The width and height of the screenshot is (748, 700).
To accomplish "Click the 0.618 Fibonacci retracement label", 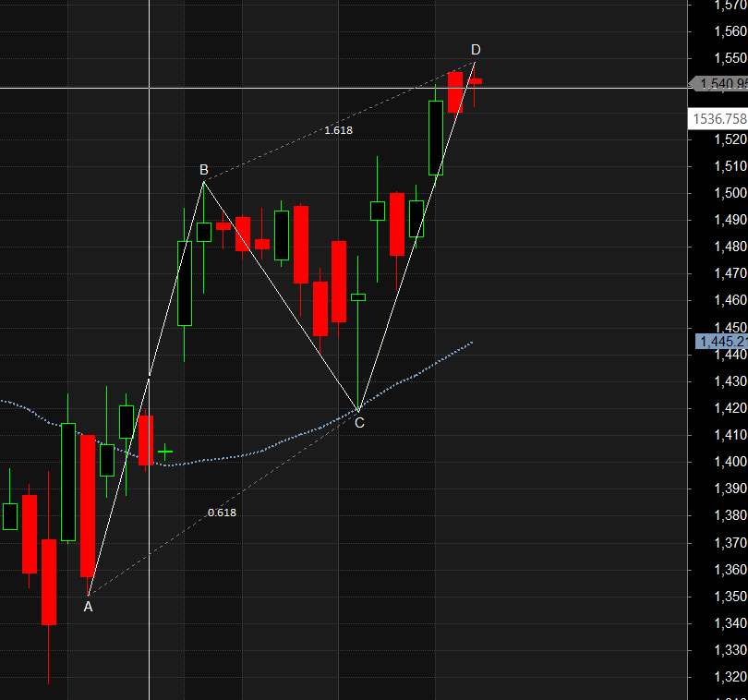I will [221, 511].
